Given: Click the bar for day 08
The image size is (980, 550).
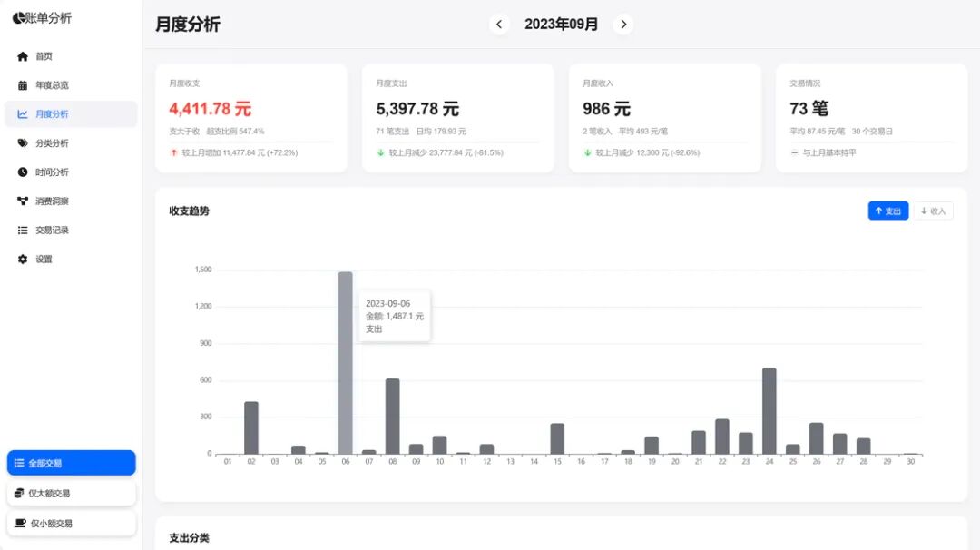Looking at the screenshot, I should 393,417.
